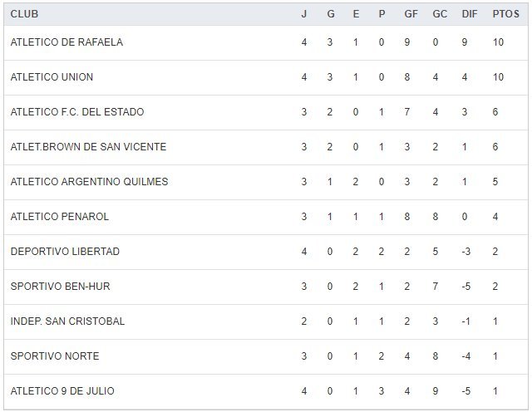
Task: Click the J column header
Action: pyautogui.click(x=304, y=14)
